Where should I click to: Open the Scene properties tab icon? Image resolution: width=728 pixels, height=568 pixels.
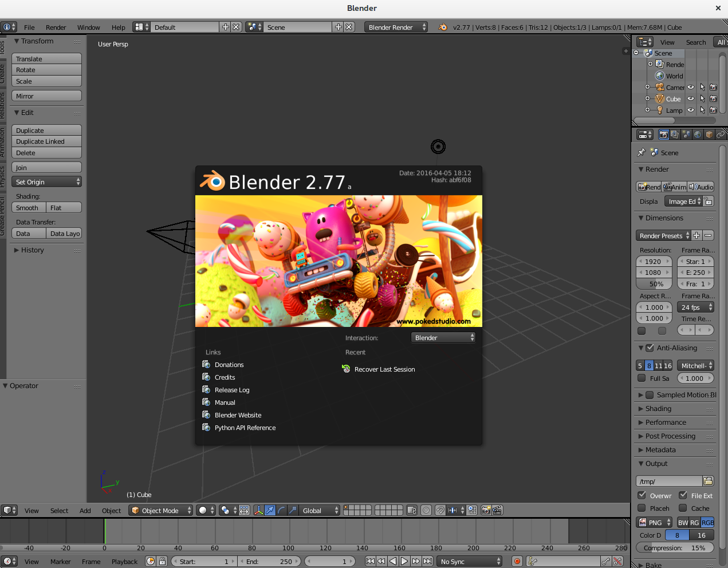[686, 135]
